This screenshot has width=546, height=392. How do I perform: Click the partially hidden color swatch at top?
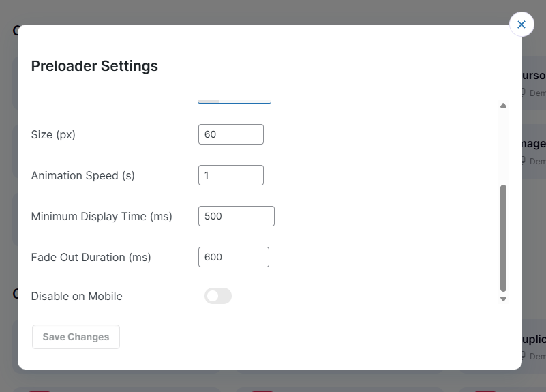(209, 100)
